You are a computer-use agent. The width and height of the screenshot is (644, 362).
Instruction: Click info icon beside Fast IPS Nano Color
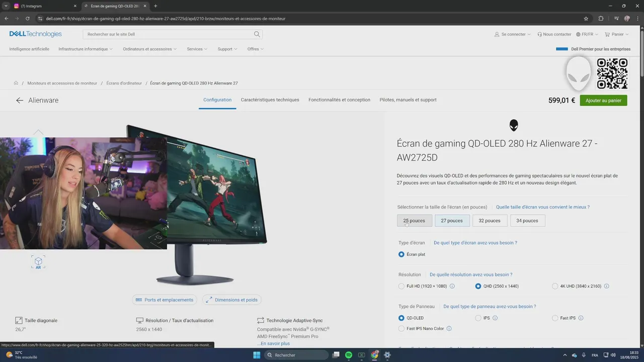point(449,329)
